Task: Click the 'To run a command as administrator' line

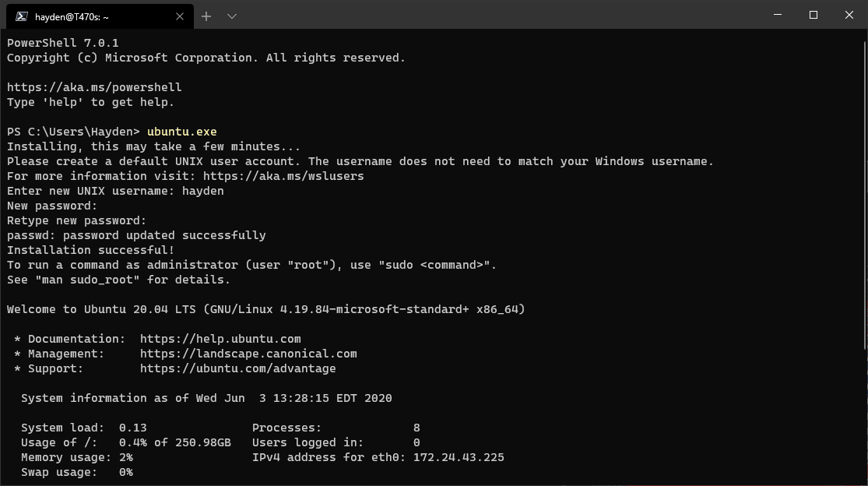Action: [252, 265]
